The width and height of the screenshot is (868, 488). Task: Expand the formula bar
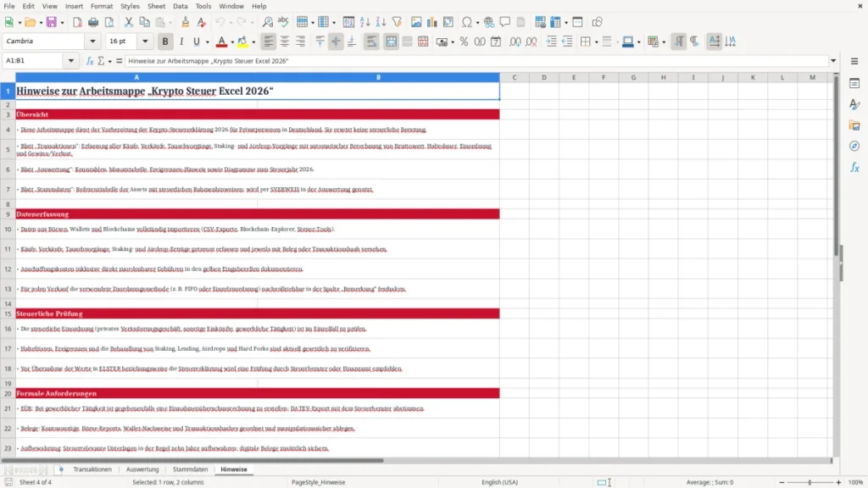click(833, 61)
